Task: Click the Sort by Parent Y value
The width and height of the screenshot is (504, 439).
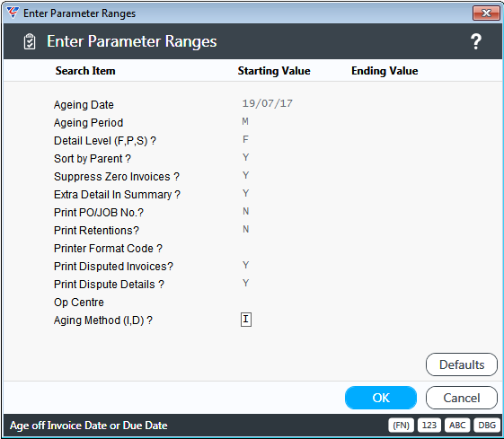Action: tap(245, 157)
